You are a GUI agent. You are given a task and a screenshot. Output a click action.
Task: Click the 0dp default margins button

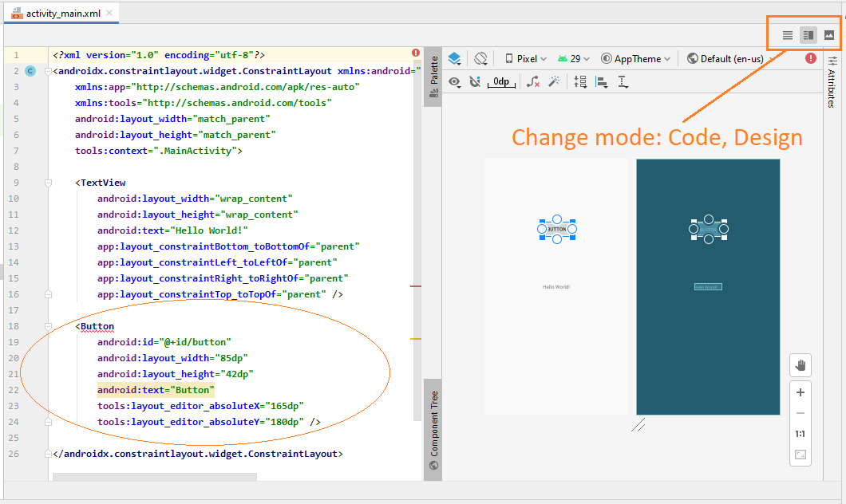501,82
